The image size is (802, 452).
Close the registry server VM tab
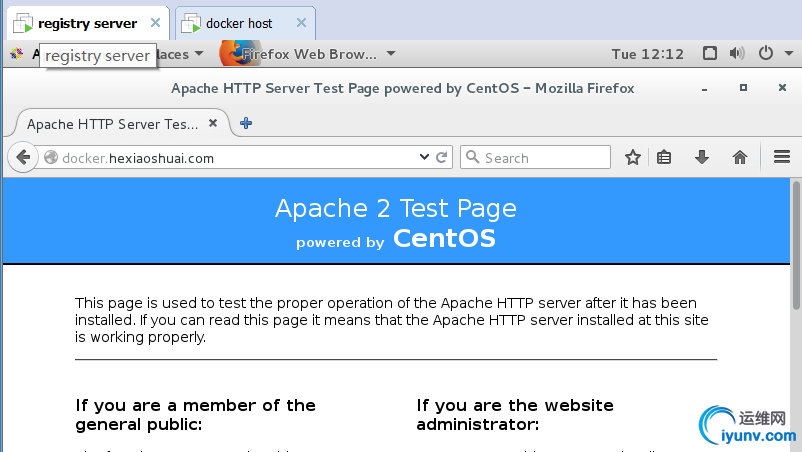pos(155,23)
